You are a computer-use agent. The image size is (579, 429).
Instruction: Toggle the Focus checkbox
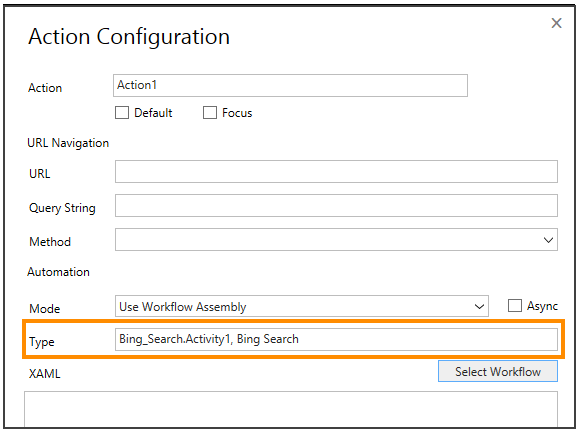pyautogui.click(x=210, y=113)
